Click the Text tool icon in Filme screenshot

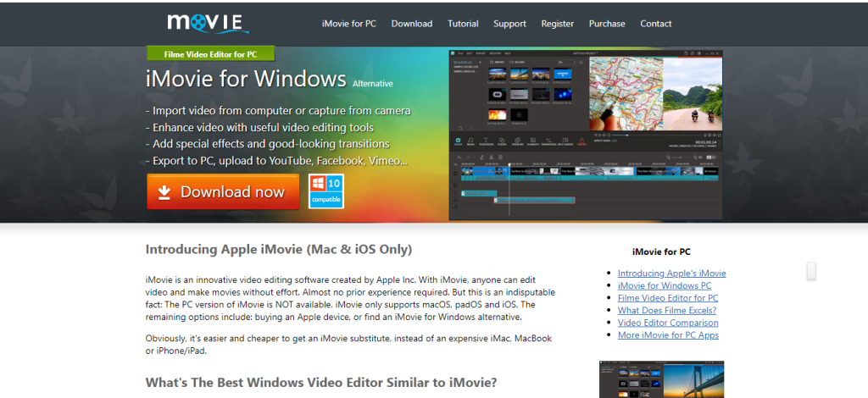(486, 142)
